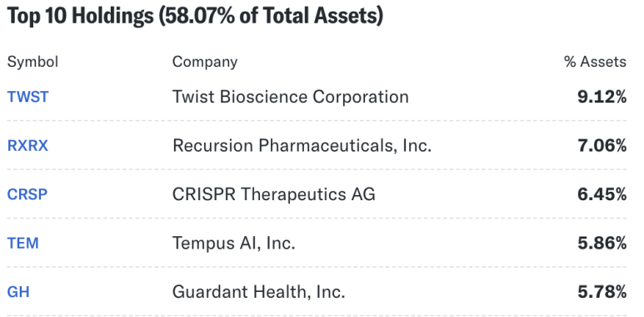Click the 58.07% of Total Assets text

pyautogui.click(x=271, y=17)
